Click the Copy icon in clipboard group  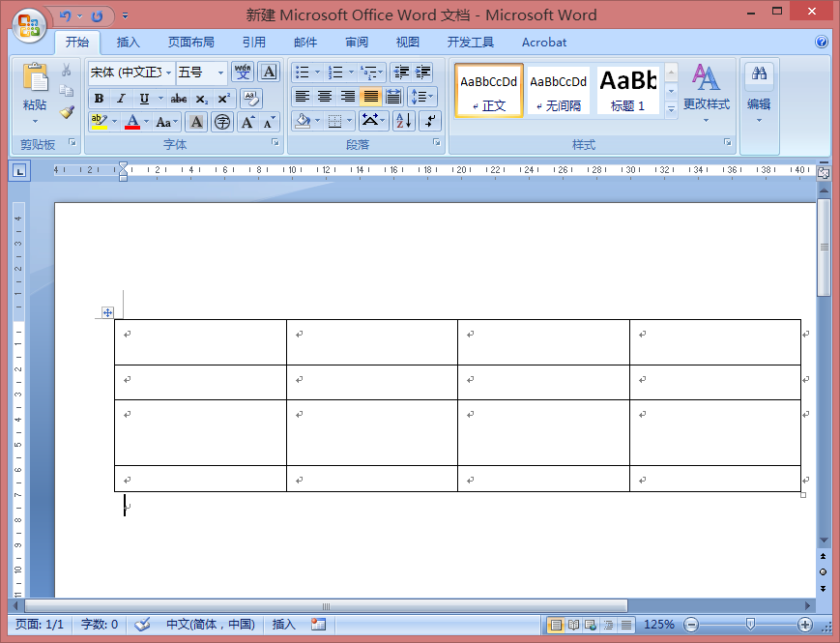point(67,91)
